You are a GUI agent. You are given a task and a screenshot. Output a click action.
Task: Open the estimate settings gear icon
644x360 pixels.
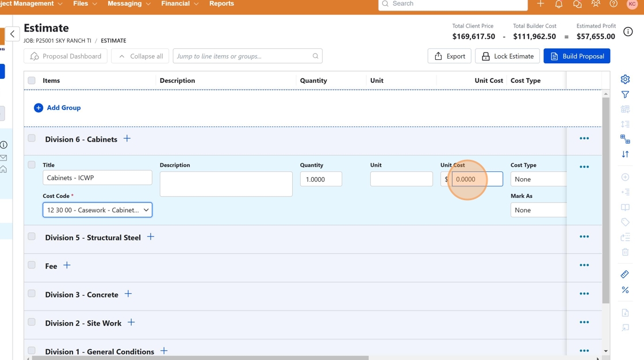coord(625,79)
